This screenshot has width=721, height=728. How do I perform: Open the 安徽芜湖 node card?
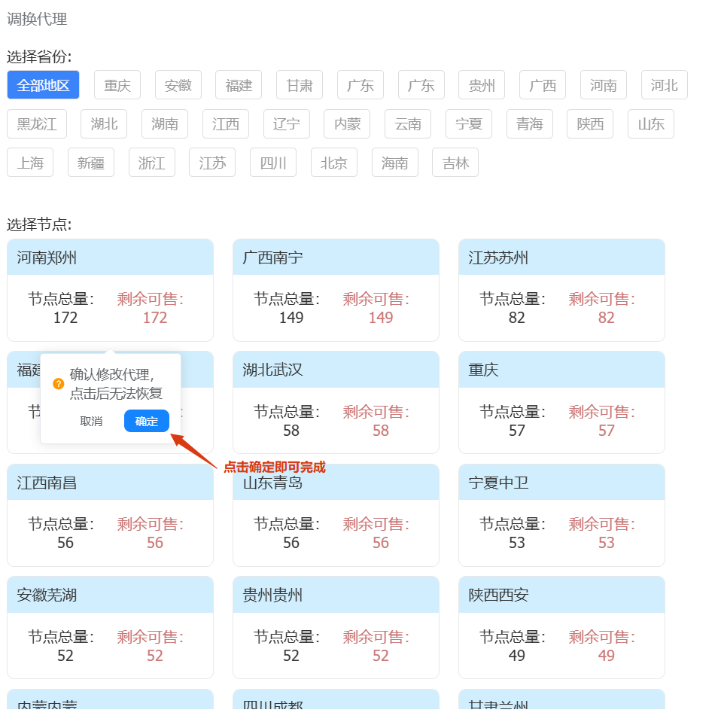(x=110, y=628)
